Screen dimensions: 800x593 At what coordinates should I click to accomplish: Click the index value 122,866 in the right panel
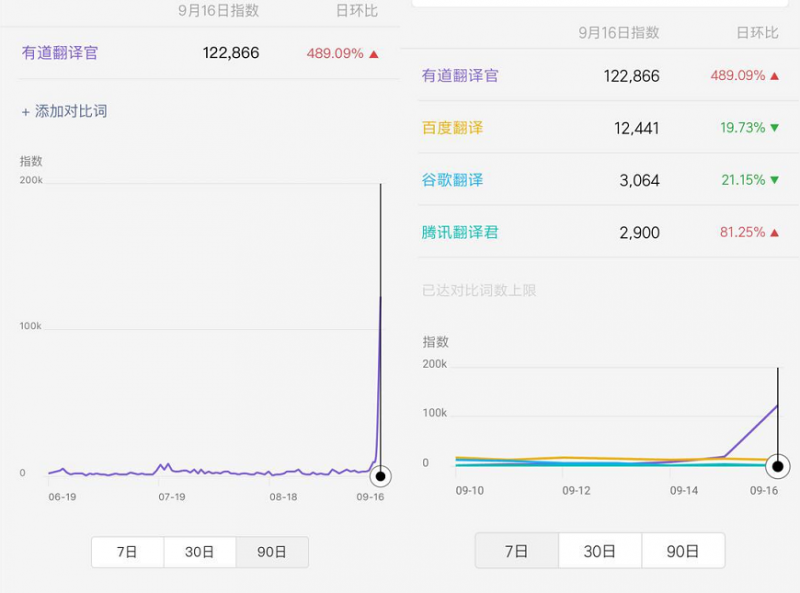point(632,76)
